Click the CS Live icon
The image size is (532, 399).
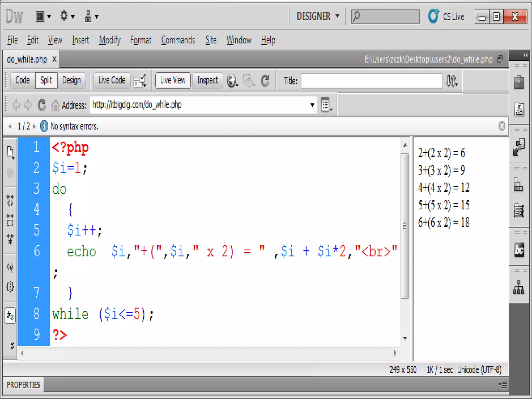[433, 16]
